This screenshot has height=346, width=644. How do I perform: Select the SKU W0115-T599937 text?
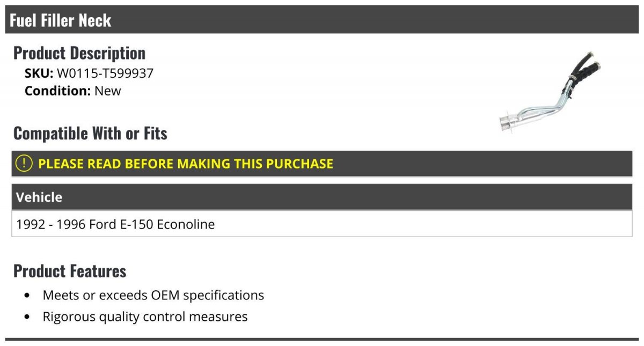89,73
